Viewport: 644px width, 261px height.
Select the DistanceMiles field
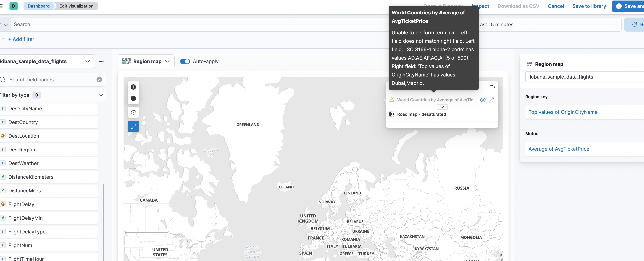[x=49, y=191]
